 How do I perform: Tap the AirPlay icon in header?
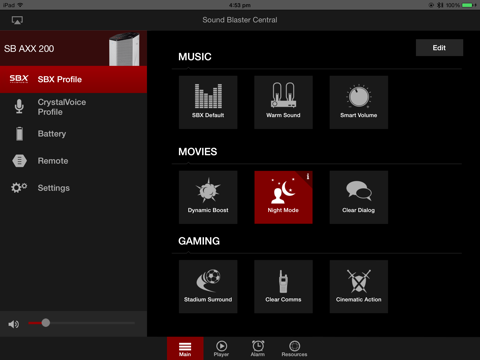(x=17, y=20)
